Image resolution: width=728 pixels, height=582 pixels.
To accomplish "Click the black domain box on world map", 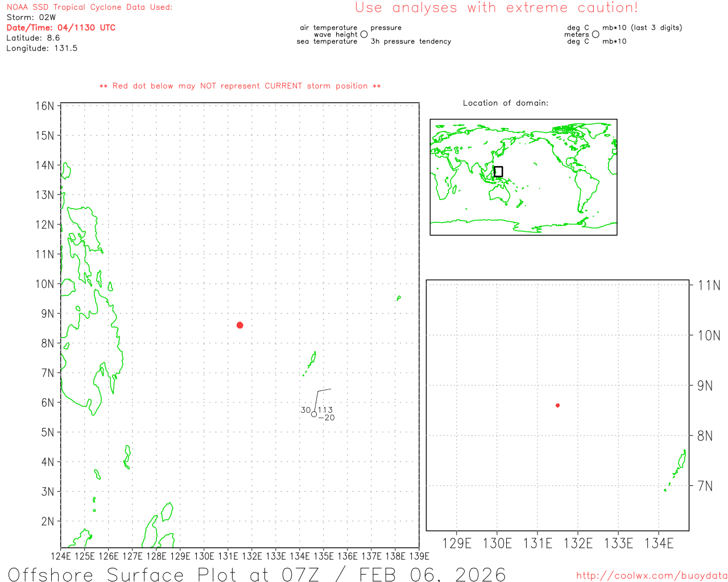I will coord(498,172).
